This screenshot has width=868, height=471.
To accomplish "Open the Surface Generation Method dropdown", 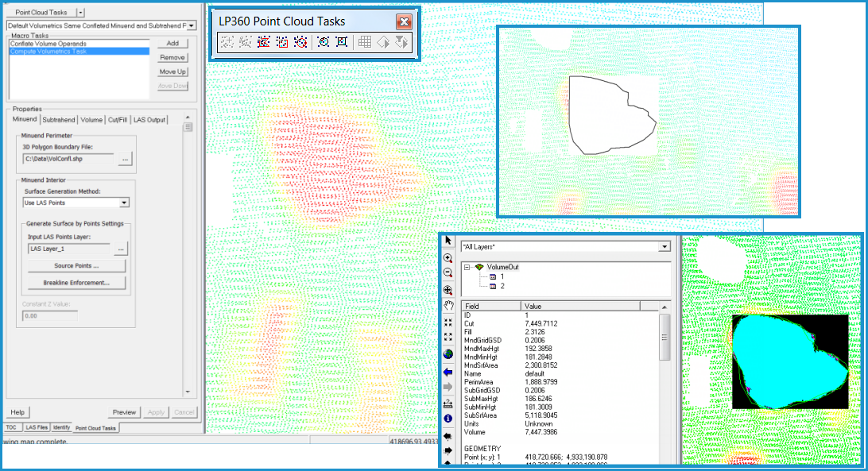I will 124,203.
